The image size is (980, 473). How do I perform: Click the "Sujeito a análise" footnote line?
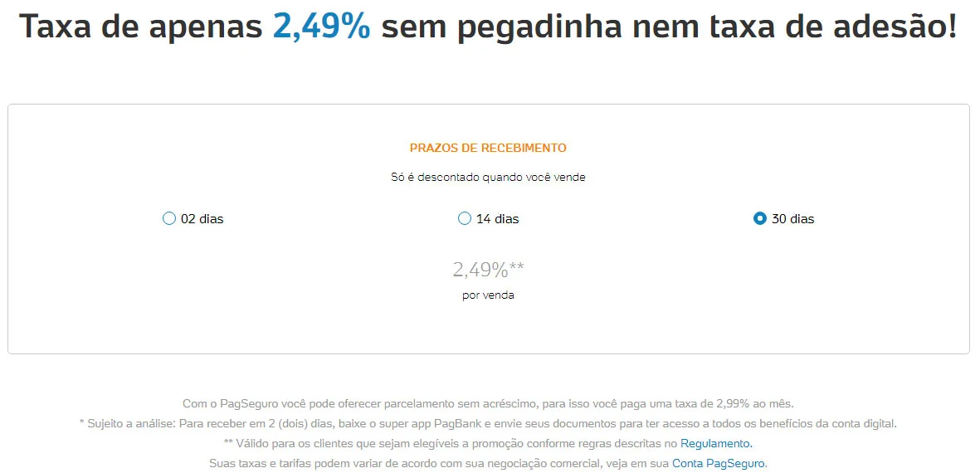(x=488, y=424)
